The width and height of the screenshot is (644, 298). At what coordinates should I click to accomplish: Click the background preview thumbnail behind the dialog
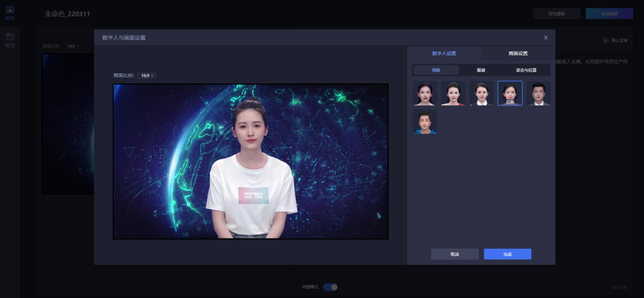click(68, 124)
